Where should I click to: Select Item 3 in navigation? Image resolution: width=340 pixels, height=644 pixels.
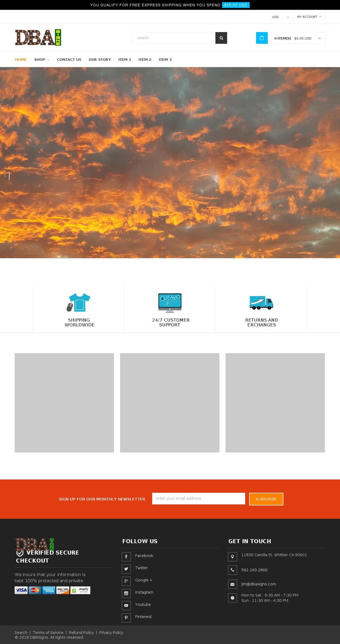[165, 59]
